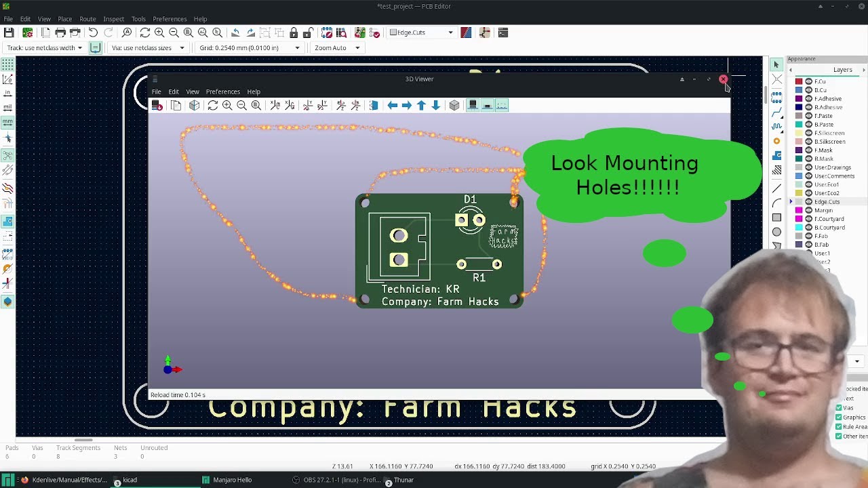Toggle the Vias checkbox in selection filter
868x488 pixels.
click(839, 408)
